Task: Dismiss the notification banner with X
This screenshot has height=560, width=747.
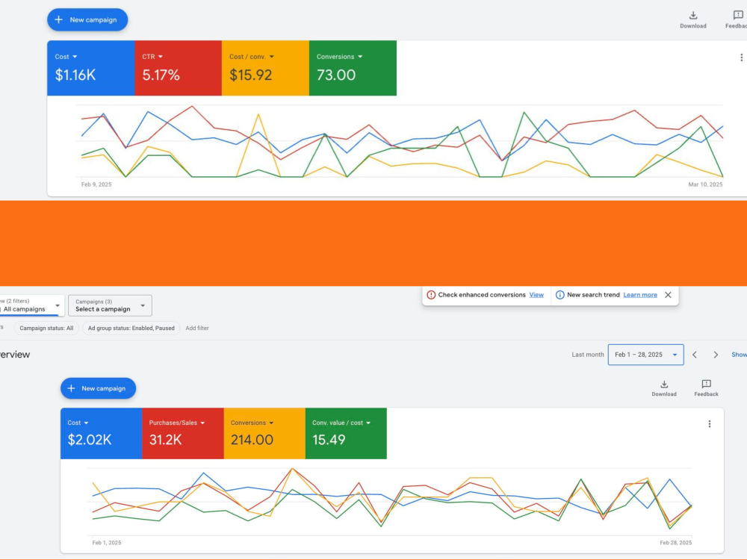Action: point(668,295)
